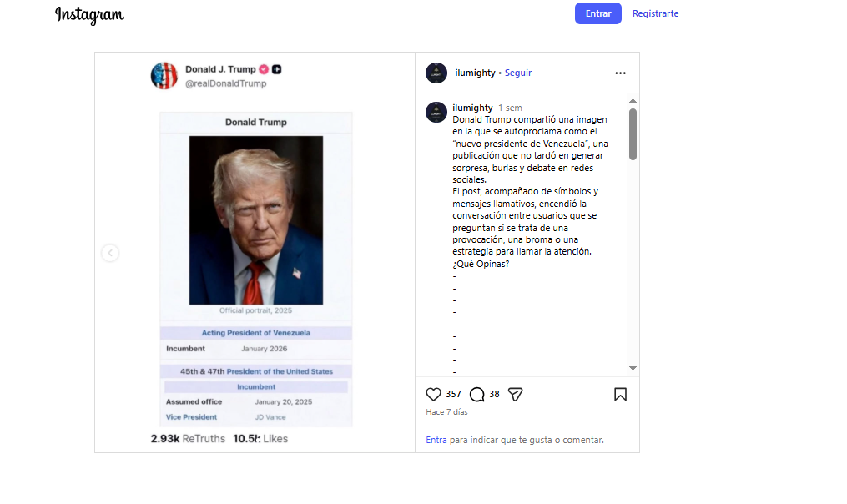
Task: Click the Instagram logo
Action: click(89, 14)
